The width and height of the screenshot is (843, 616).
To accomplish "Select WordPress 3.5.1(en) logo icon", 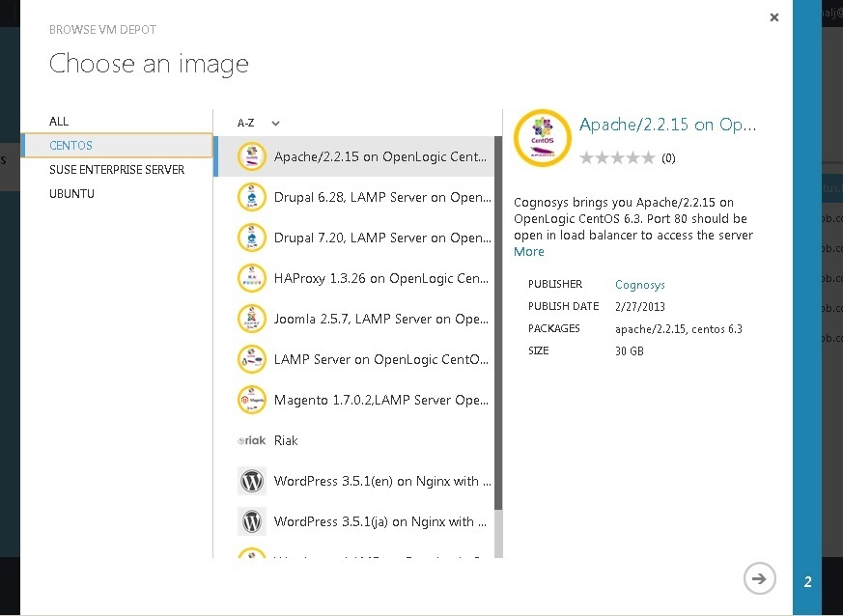I will [x=252, y=481].
